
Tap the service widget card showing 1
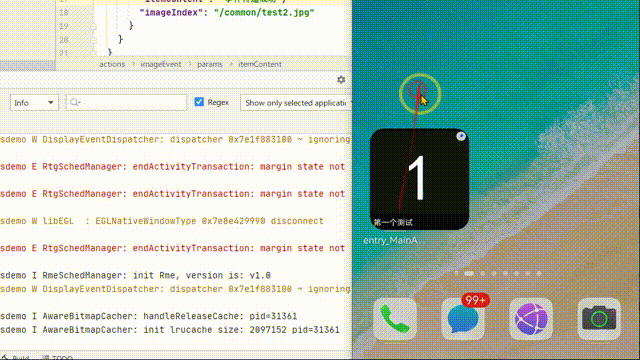point(419,179)
